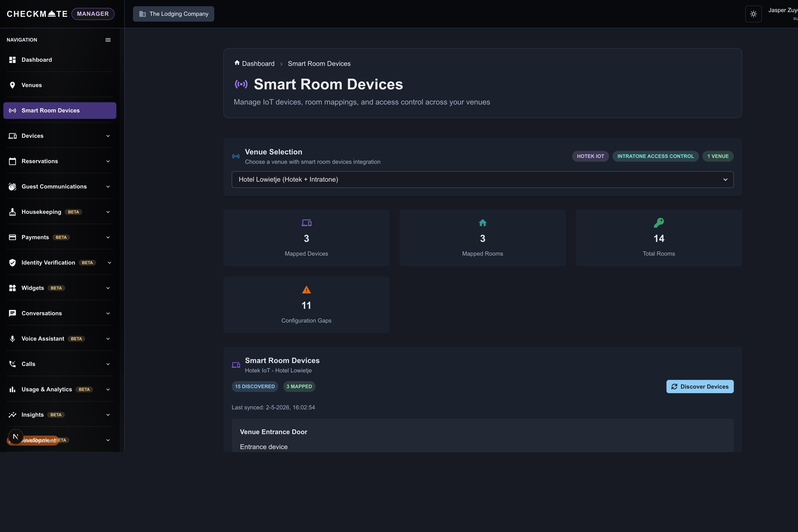Expand the Identity Verification chevron
798x532 pixels.
point(110,263)
